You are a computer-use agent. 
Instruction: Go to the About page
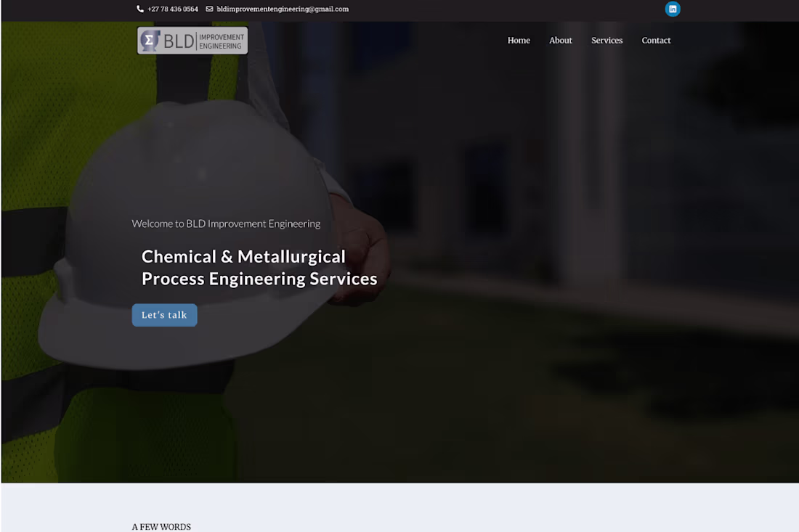[561, 40]
